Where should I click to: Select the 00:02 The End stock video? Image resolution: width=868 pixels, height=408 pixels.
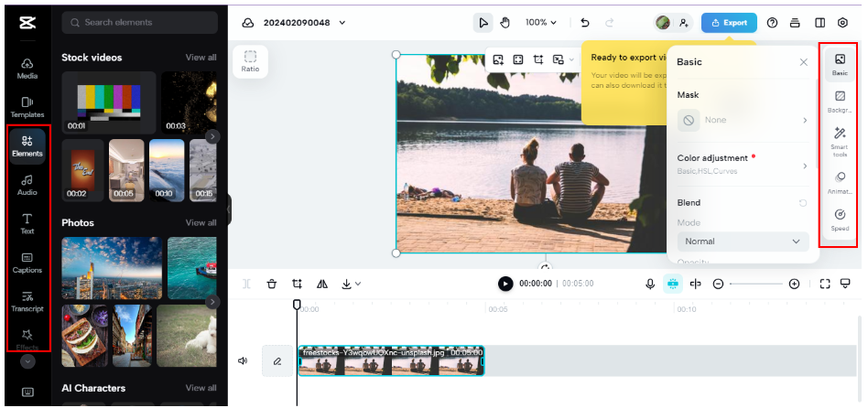pos(82,170)
